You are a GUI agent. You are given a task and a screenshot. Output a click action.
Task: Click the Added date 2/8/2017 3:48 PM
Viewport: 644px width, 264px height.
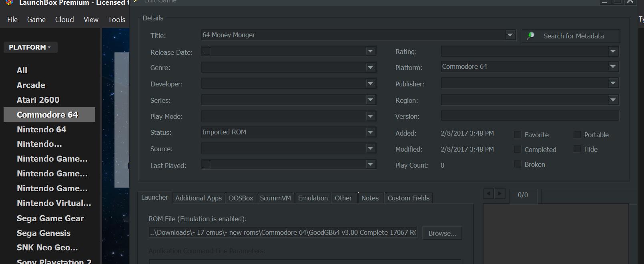467,133
